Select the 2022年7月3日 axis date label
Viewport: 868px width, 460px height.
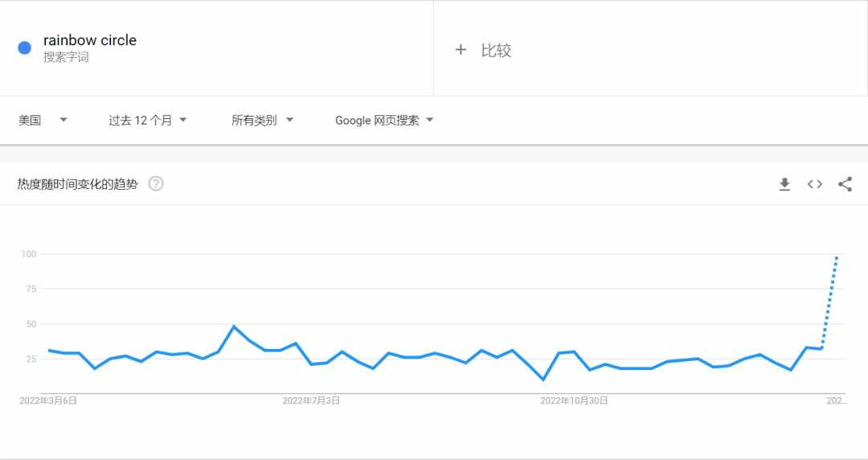pyautogui.click(x=311, y=400)
